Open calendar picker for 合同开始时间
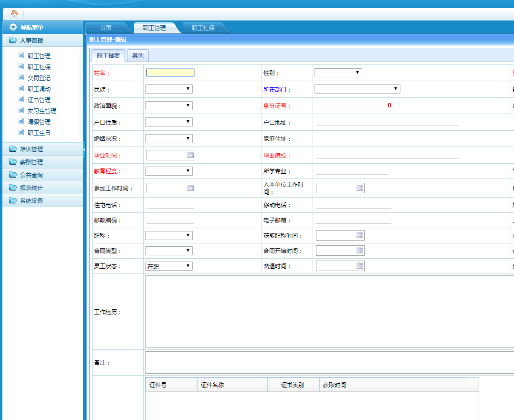 point(360,251)
